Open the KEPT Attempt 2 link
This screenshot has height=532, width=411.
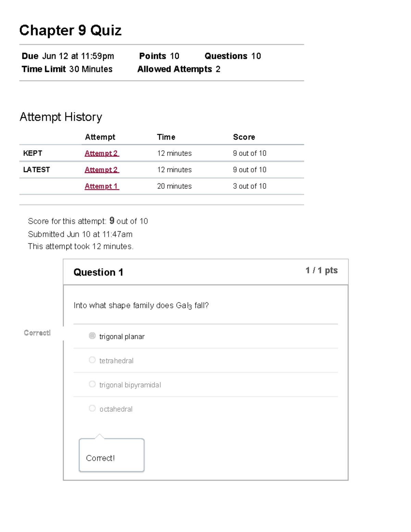pos(101,153)
